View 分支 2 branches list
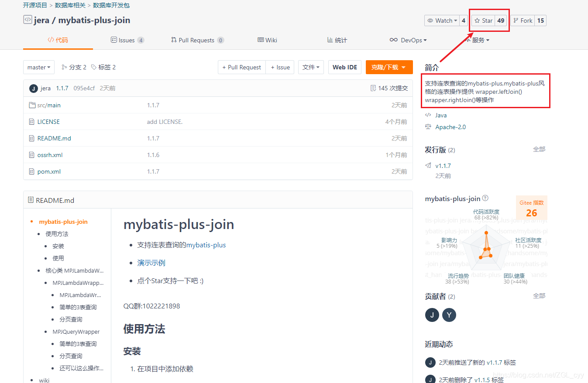Image resolution: width=588 pixels, height=383 pixels. point(74,67)
